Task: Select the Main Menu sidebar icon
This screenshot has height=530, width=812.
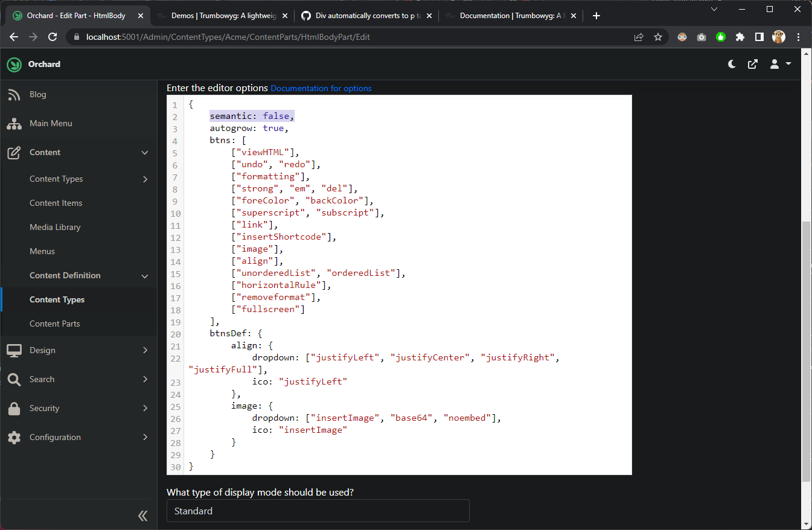Action: pyautogui.click(x=14, y=124)
